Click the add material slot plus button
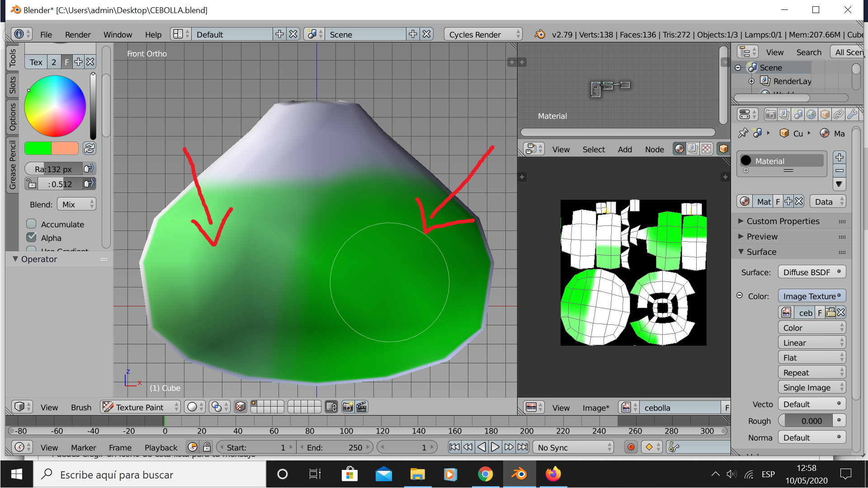The height and width of the screenshot is (488, 868). click(840, 157)
